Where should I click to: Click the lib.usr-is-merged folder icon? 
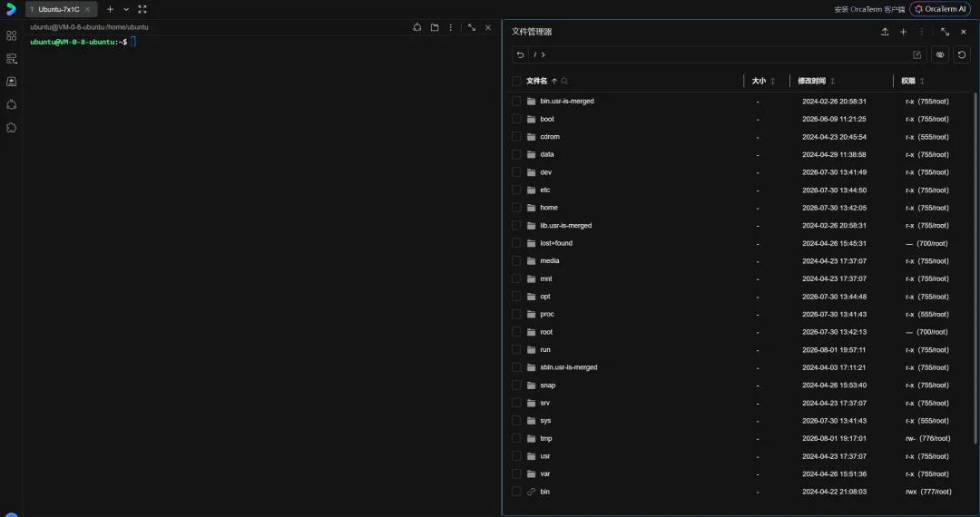[x=531, y=226]
